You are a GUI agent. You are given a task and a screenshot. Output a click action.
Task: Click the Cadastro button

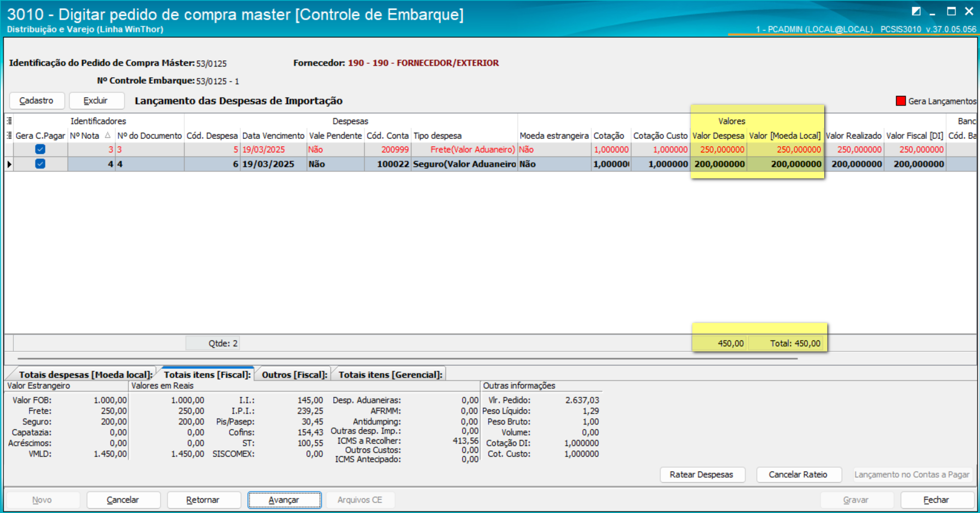37,101
